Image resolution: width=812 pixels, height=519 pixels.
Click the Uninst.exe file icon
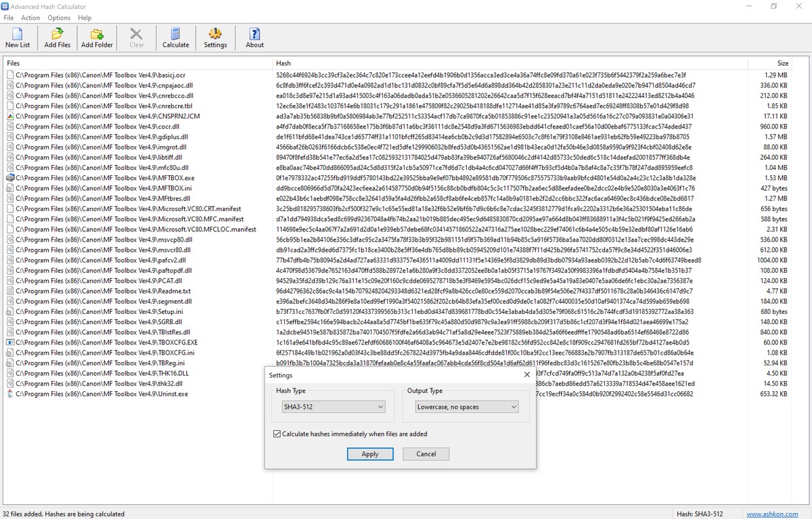pyautogui.click(x=10, y=394)
